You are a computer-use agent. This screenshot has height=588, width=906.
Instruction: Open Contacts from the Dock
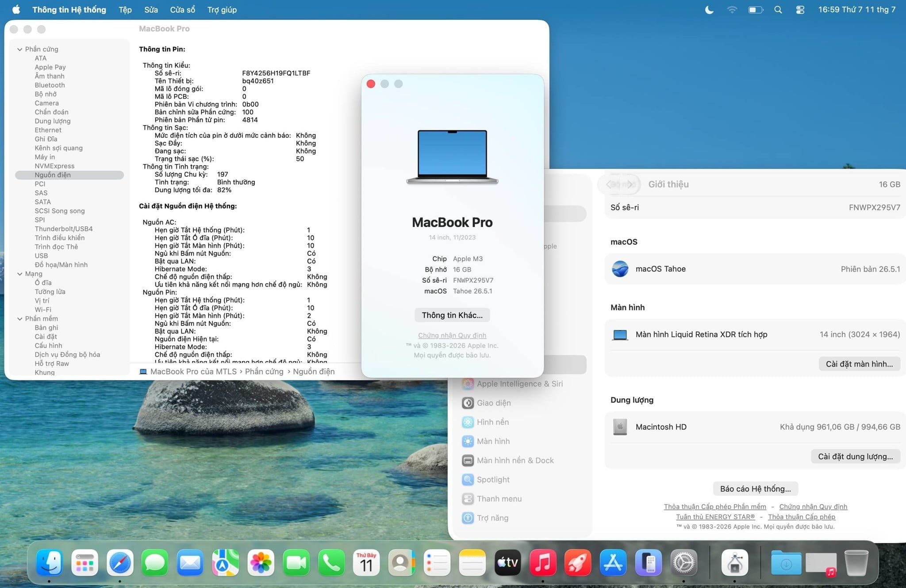pyautogui.click(x=402, y=562)
